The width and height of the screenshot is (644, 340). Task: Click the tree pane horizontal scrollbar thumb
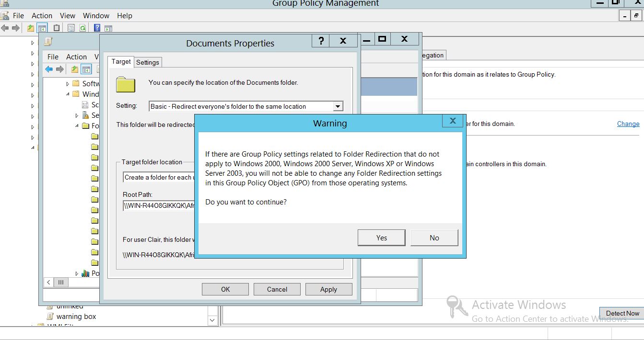[61, 283]
